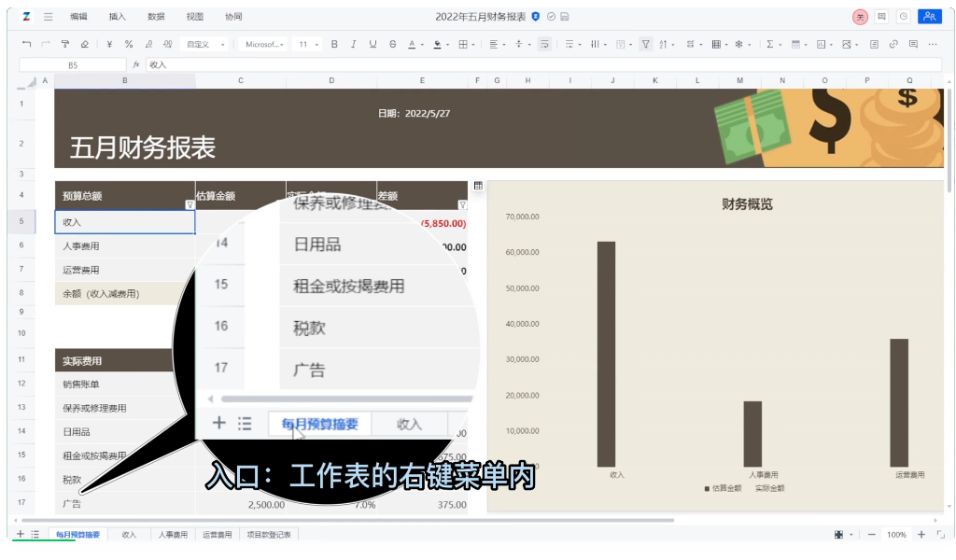Open the all sheets list icon
The height and width of the screenshot is (560, 956).
(35, 535)
